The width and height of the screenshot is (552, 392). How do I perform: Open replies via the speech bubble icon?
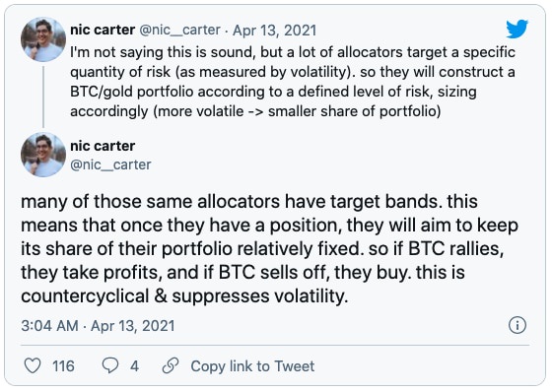pos(110,366)
